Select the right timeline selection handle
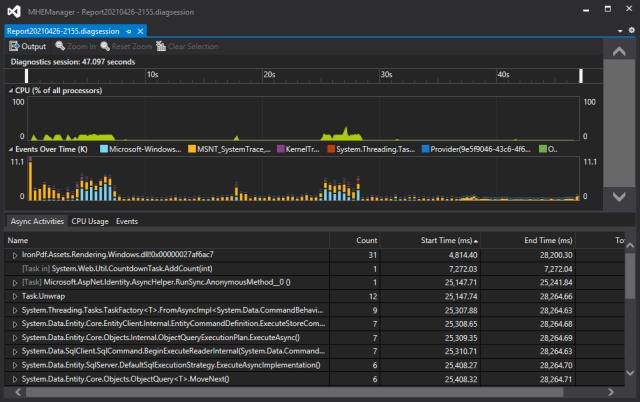Screen dimensions: 640x402 581,76
